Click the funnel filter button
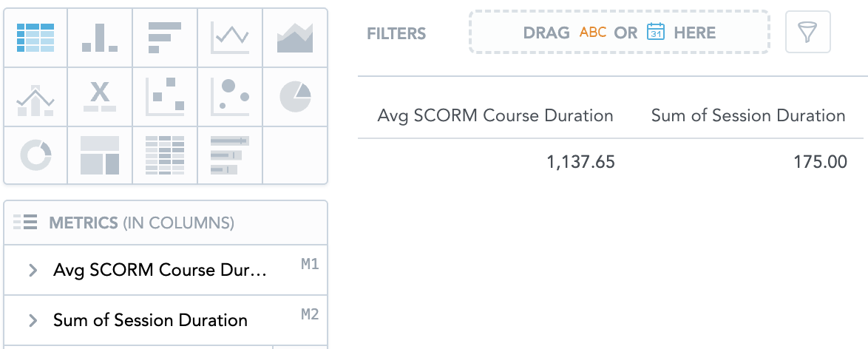This screenshot has height=349, width=868. [807, 33]
